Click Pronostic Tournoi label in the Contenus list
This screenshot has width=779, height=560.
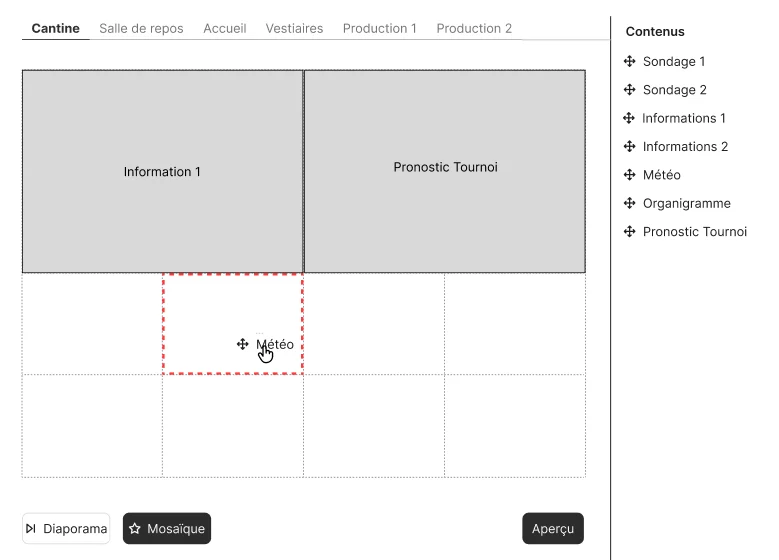(695, 232)
